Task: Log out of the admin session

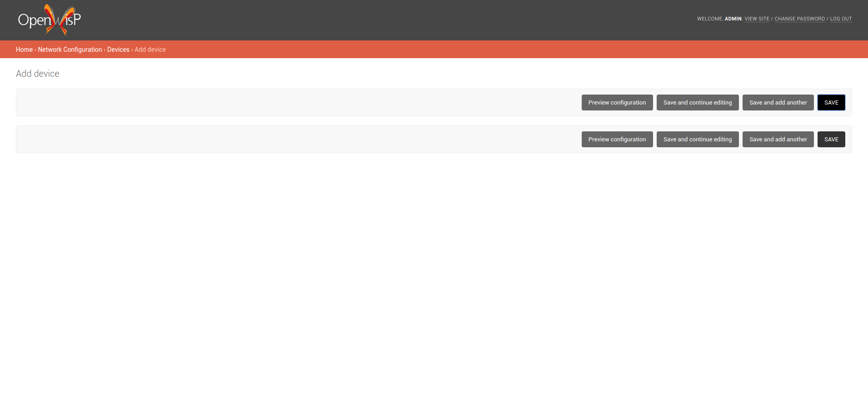Action: [x=840, y=19]
